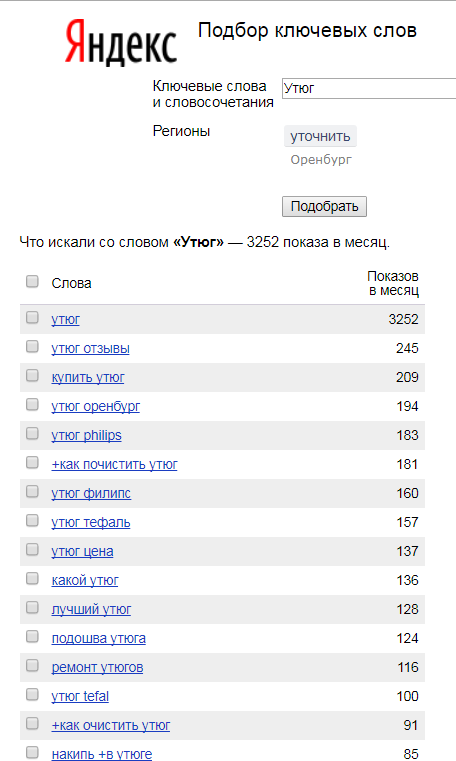Image resolution: width=456 pixels, height=761 pixels.
Task: Mark the checkbox beside ремонт утюгов
Action: (x=32, y=665)
